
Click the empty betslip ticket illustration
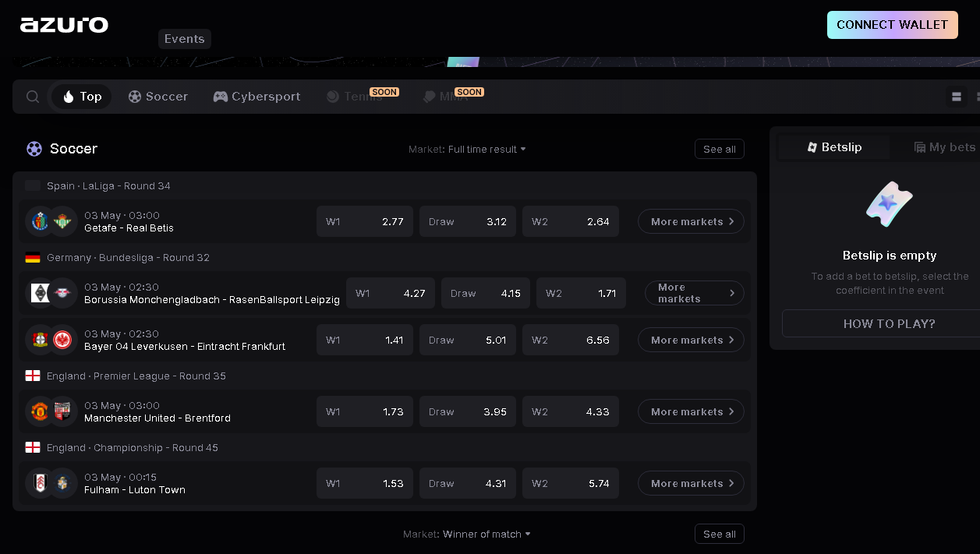point(890,204)
